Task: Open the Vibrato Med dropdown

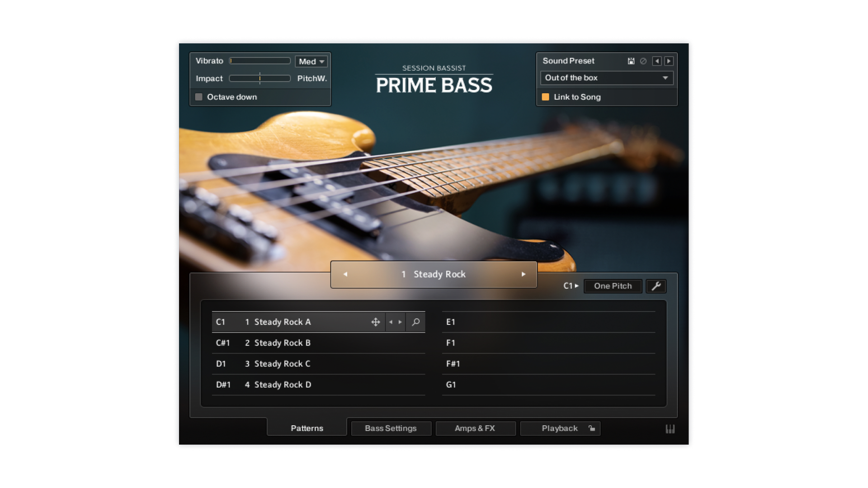Action: 311,61
